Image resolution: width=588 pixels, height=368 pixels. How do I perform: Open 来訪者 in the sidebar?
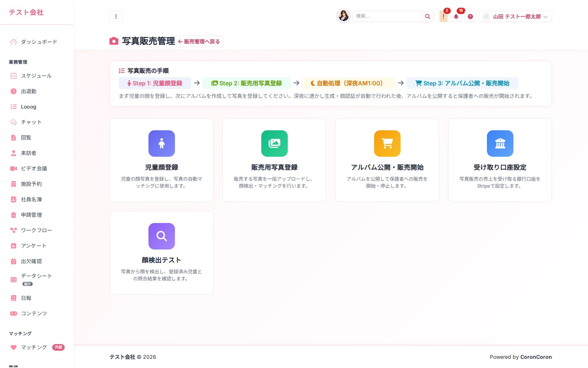[37, 153]
